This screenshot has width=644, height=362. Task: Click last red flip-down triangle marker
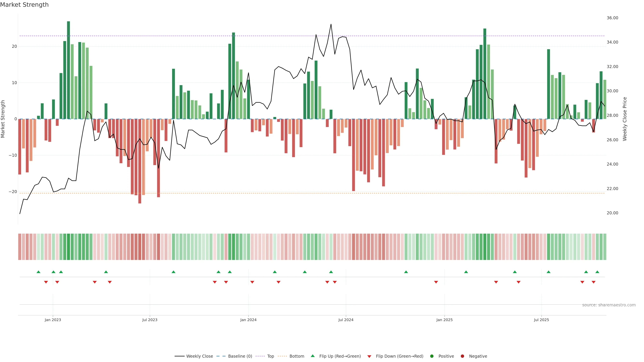click(x=594, y=282)
